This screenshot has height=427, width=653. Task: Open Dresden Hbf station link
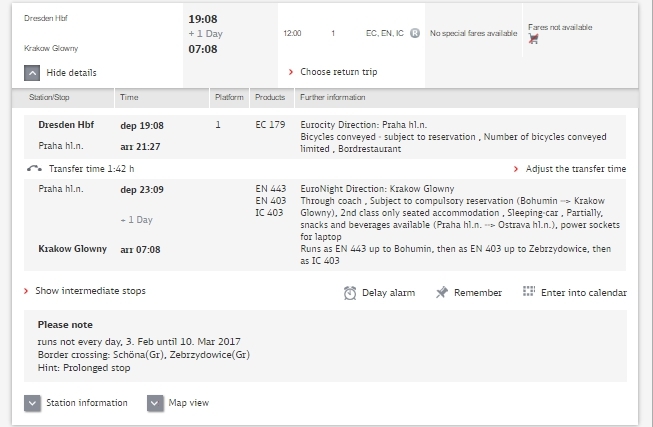coord(63,126)
